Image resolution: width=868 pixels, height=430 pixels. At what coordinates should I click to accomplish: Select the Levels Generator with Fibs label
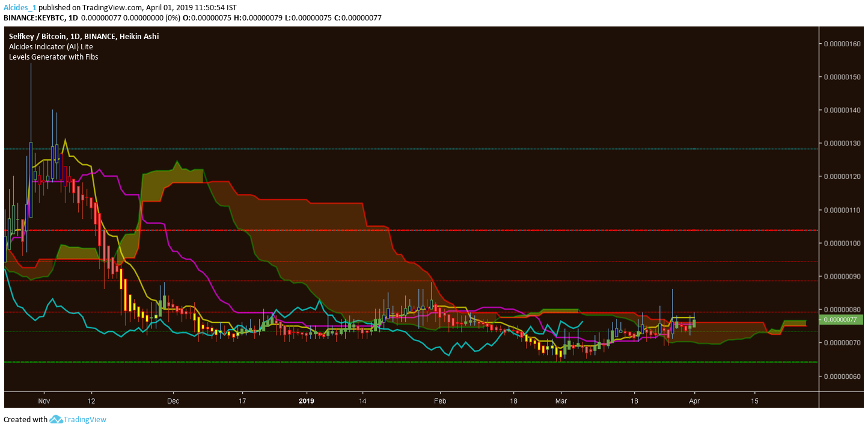(53, 57)
